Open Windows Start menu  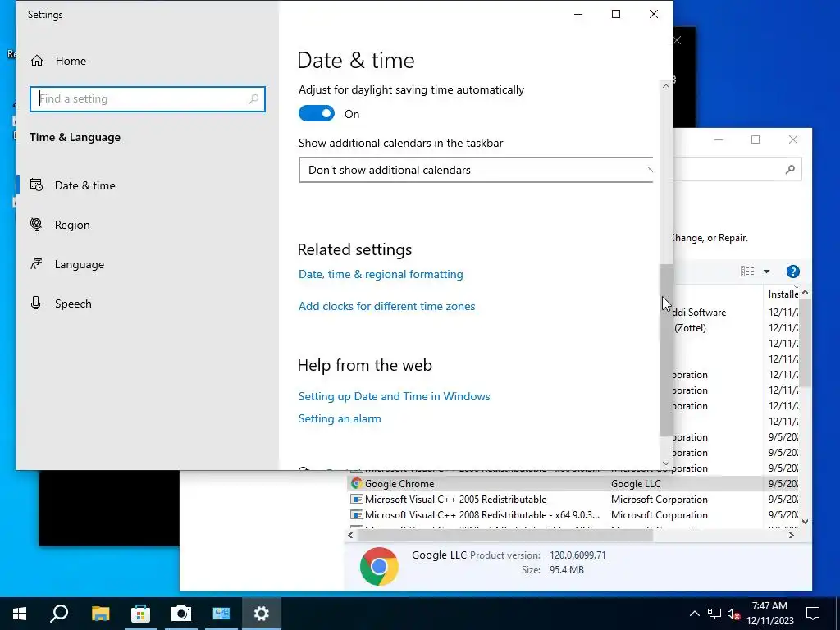point(20,614)
